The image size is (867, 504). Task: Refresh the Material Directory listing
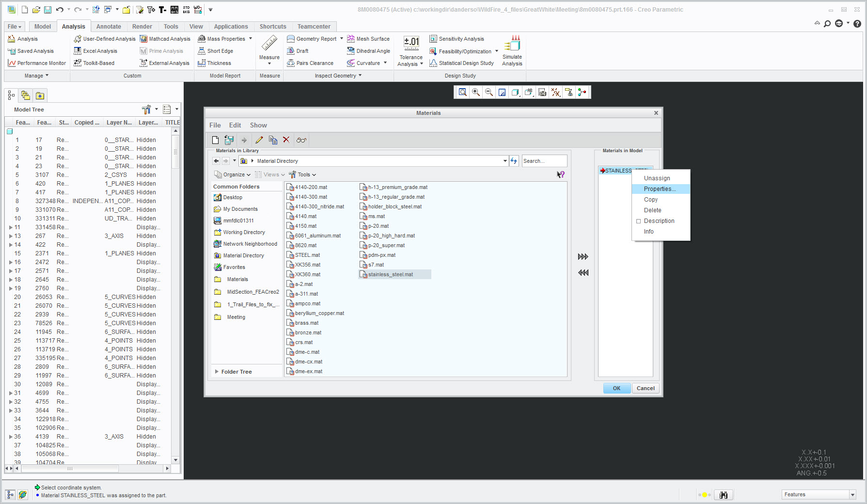coord(514,161)
